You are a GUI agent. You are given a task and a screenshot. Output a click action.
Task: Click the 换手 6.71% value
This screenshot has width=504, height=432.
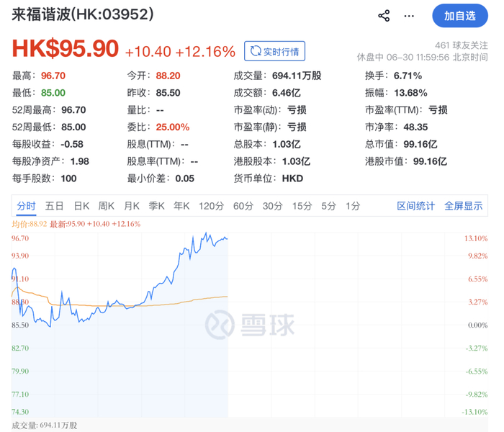point(408,76)
